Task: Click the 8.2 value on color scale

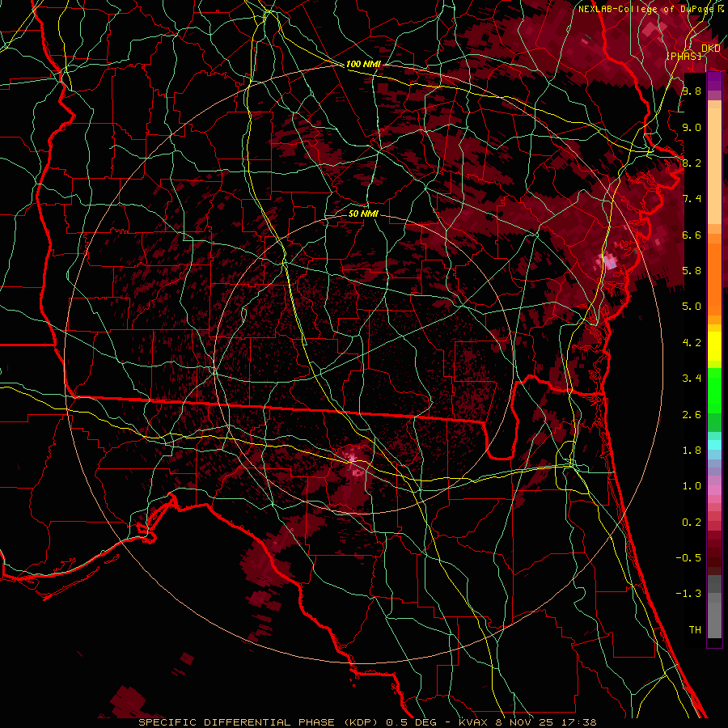Action: point(692,163)
